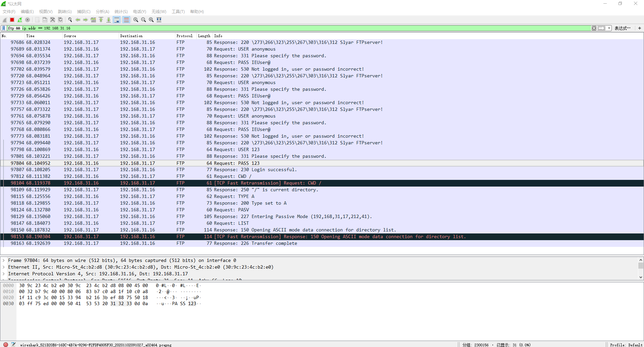The height and width of the screenshot is (347, 644).
Task: Sort packets by the No. column
Action: point(12,36)
